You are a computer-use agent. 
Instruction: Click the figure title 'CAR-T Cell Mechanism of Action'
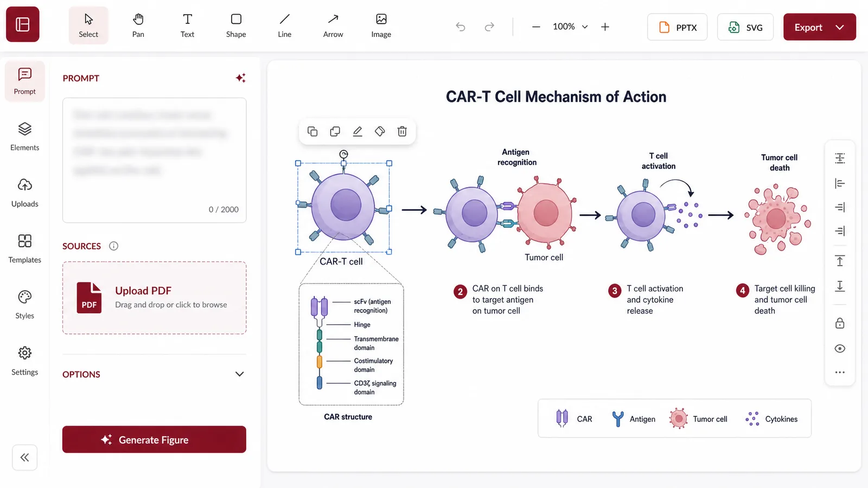(x=556, y=97)
